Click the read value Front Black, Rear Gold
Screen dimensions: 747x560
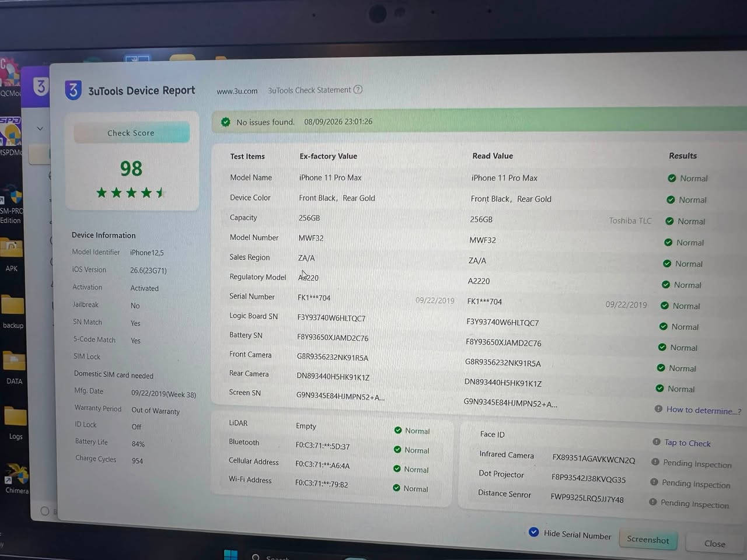511,199
